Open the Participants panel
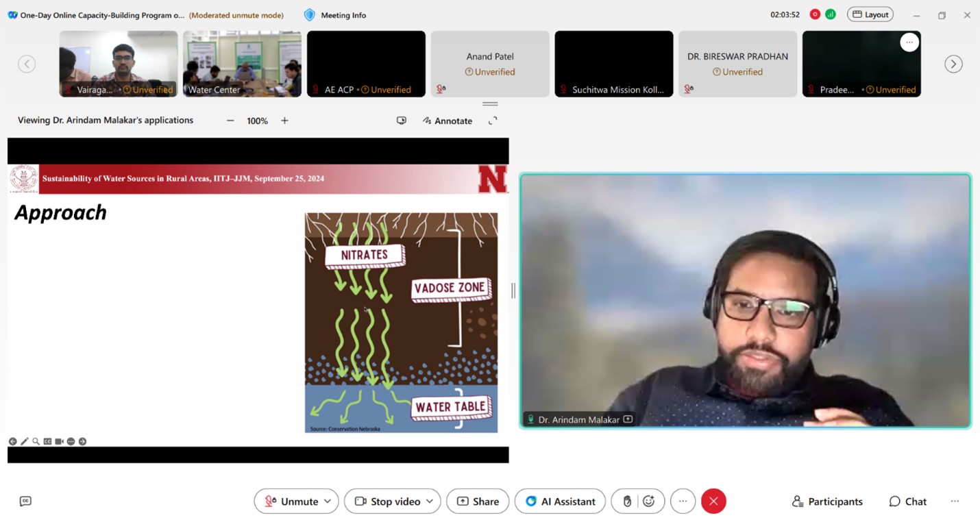The image size is (980, 520). coord(827,502)
